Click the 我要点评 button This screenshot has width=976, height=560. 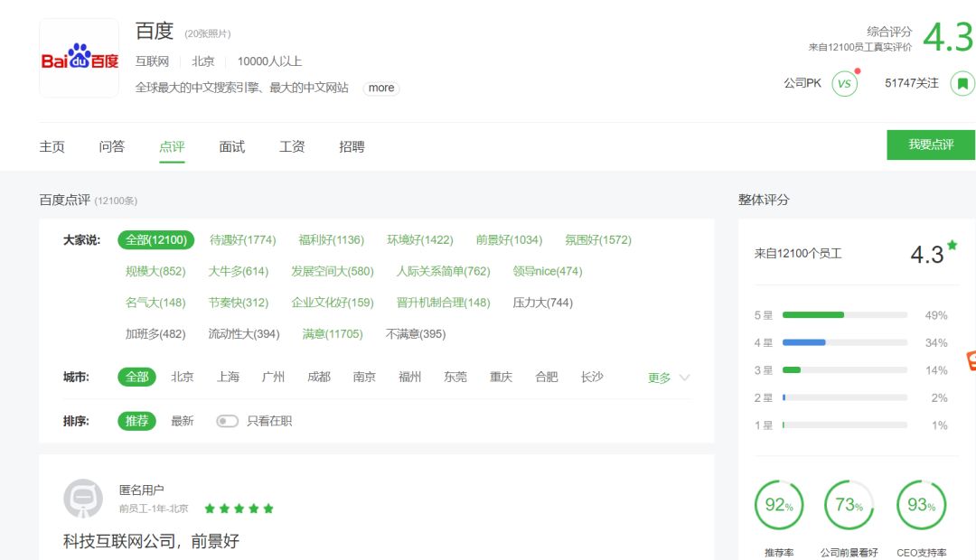(x=931, y=145)
